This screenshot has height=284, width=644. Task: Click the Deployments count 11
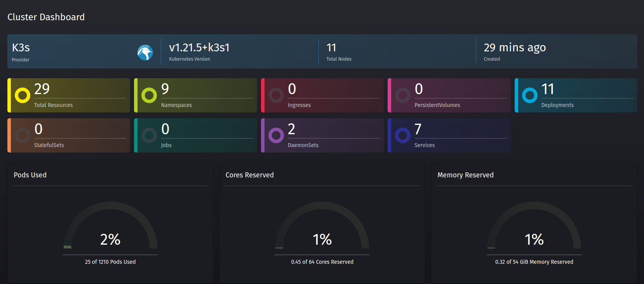(548, 89)
